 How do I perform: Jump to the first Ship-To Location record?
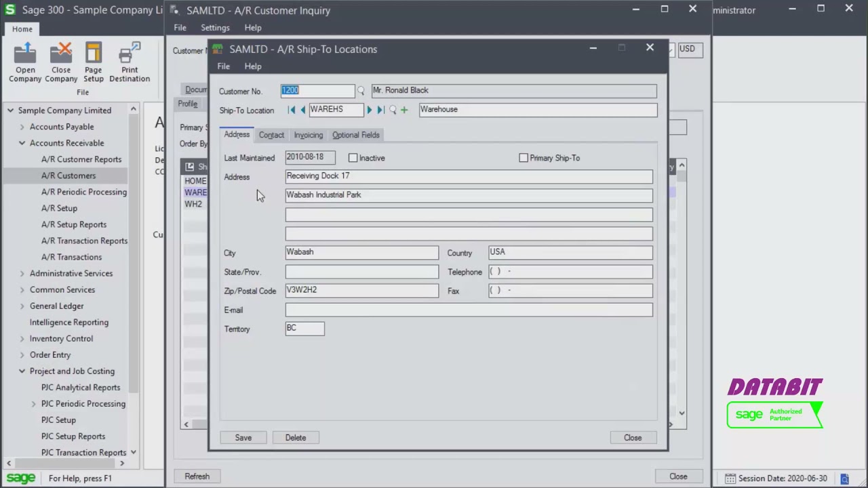[x=292, y=110]
